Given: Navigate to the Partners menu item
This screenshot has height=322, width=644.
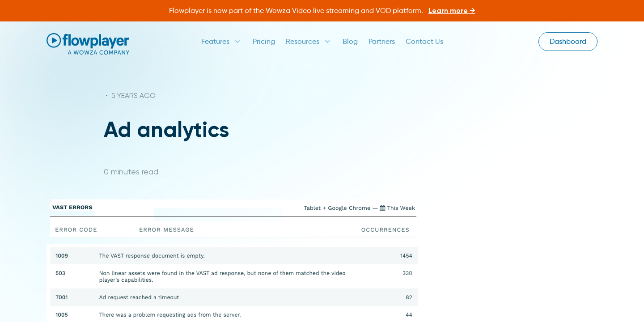Looking at the screenshot, I should tap(381, 41).
